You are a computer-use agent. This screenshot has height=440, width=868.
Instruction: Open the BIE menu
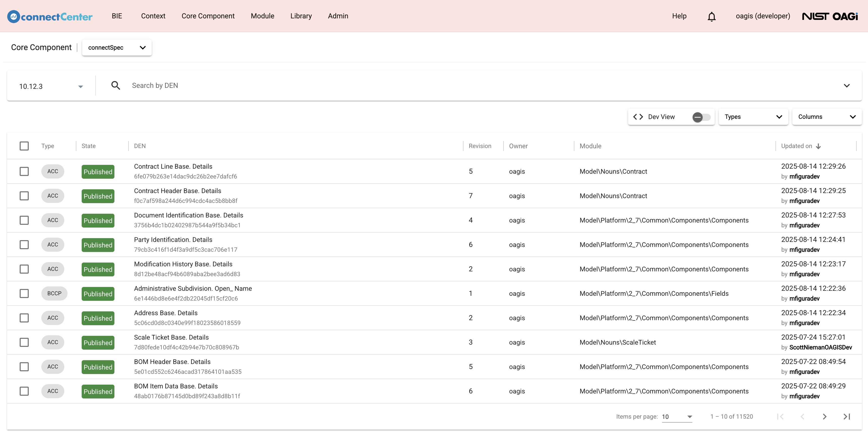click(x=117, y=16)
